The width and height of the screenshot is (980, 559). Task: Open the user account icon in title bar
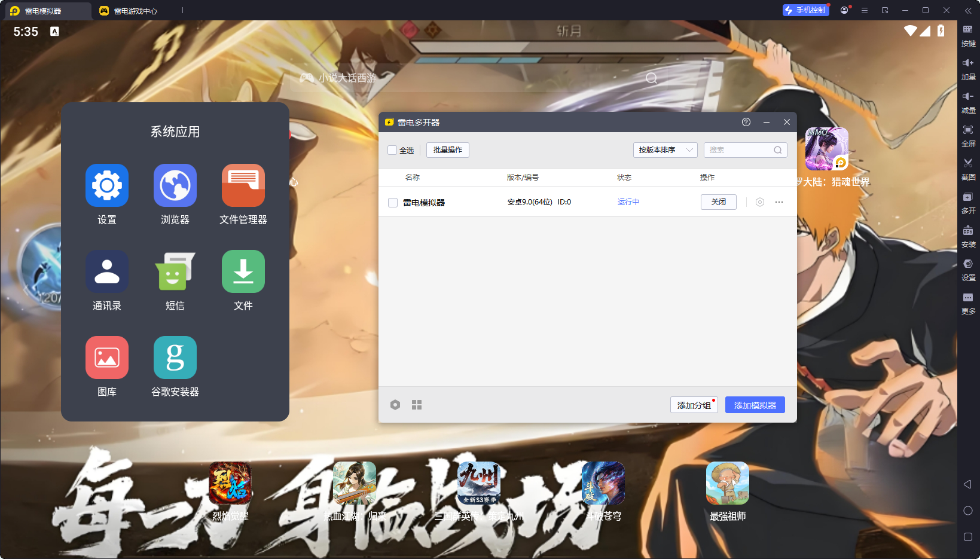tap(844, 10)
